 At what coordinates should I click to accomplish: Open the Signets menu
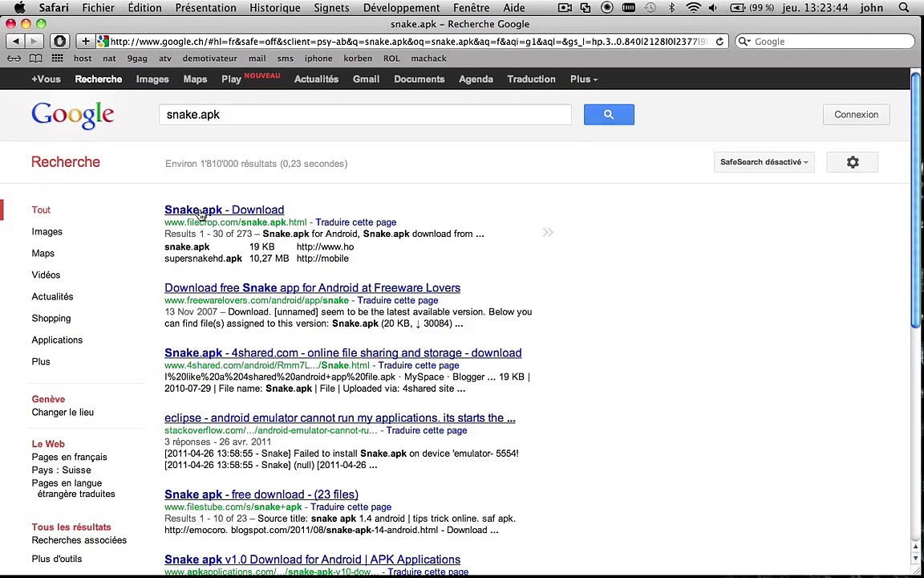[x=331, y=8]
